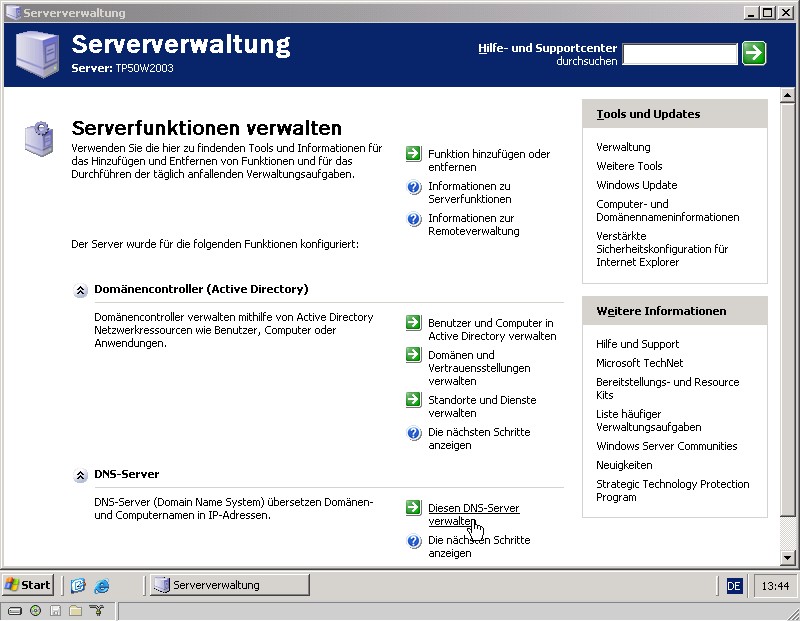The height and width of the screenshot is (621, 800).
Task: Open the Start menu
Action: (x=29, y=585)
